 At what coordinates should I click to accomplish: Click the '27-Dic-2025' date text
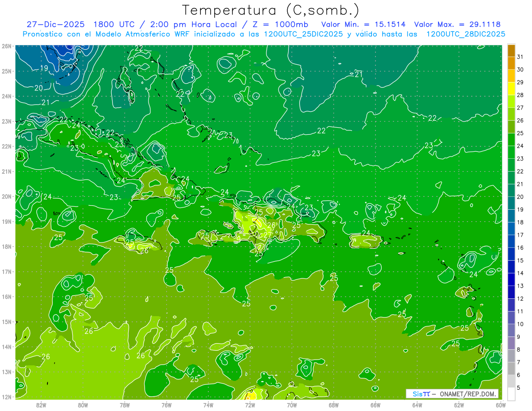(55, 24)
